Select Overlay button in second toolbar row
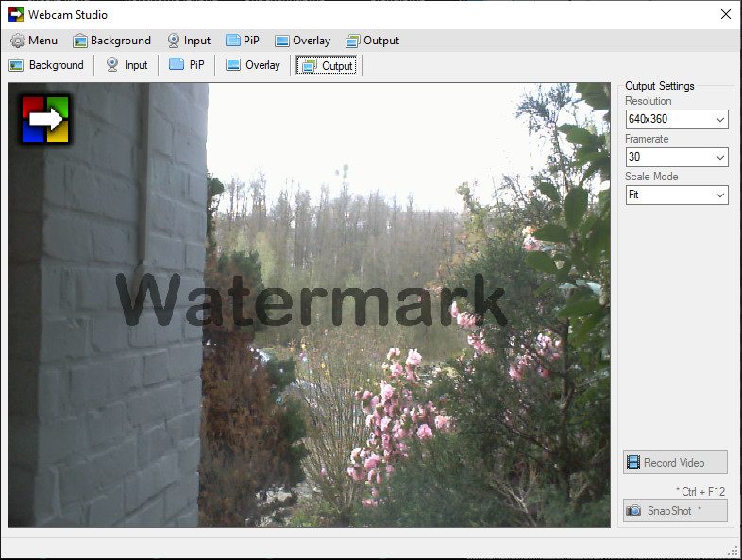Viewport: 742px width, 560px height. [x=253, y=65]
